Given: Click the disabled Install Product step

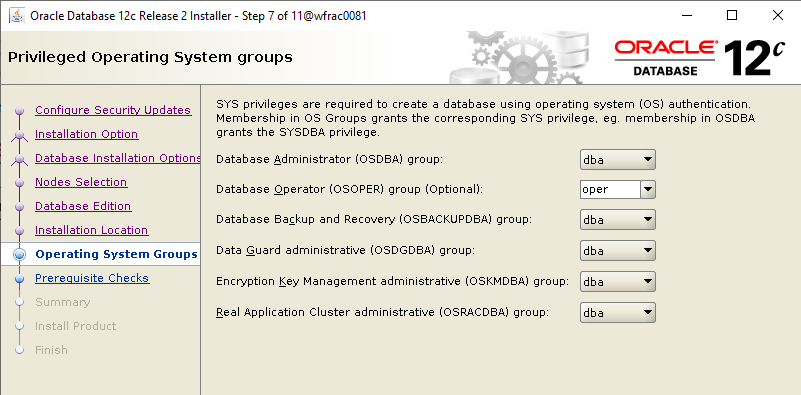Looking at the screenshot, I should click(x=76, y=326).
